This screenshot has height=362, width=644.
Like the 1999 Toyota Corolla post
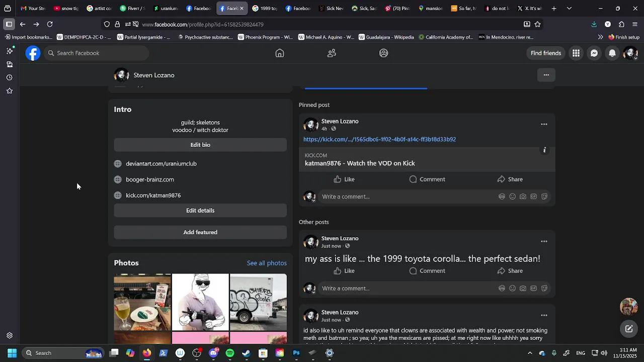click(344, 271)
